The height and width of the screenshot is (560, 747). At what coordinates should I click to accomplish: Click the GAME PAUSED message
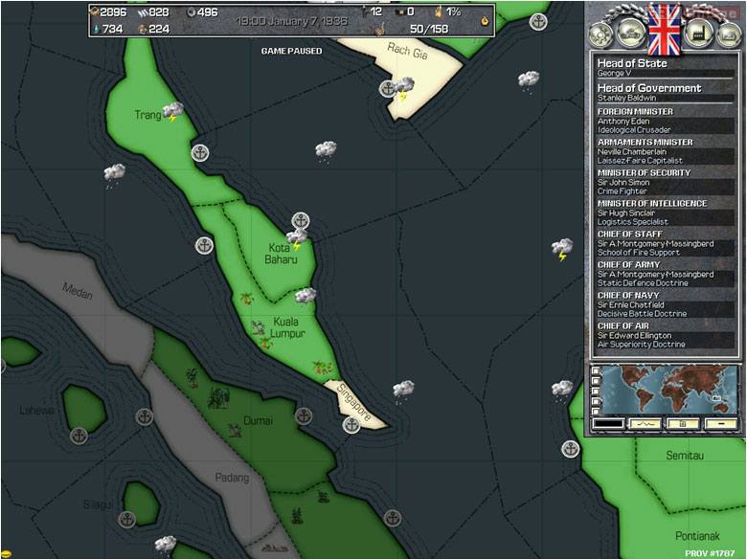[x=291, y=51]
